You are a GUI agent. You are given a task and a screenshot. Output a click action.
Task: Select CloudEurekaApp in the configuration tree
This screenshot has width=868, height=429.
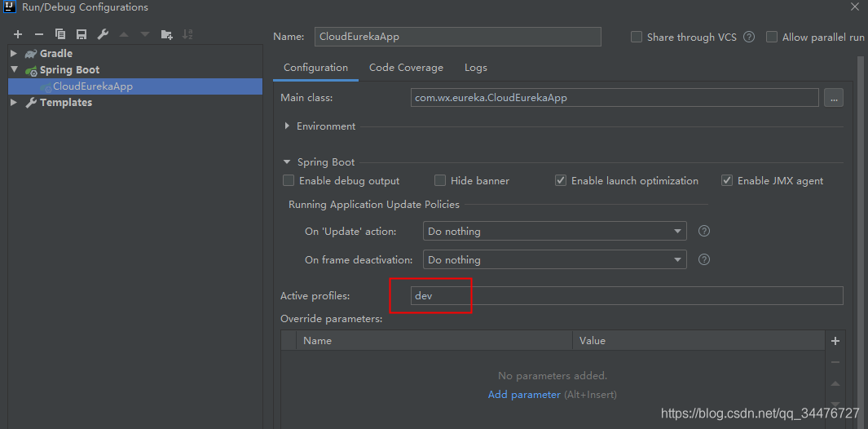[x=135, y=86]
